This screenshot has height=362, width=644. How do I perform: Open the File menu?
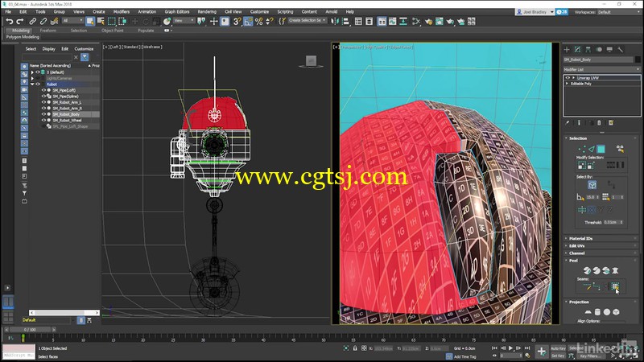[8, 11]
